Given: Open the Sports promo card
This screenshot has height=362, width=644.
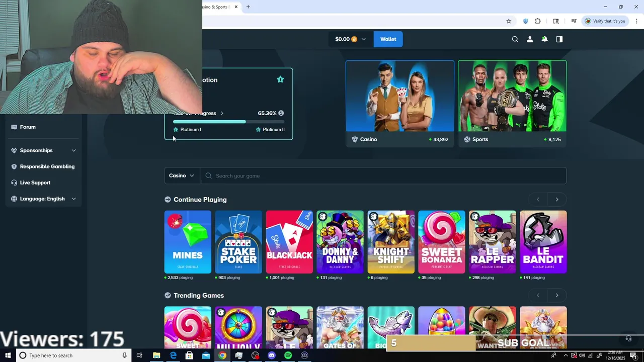Looking at the screenshot, I should (512, 104).
